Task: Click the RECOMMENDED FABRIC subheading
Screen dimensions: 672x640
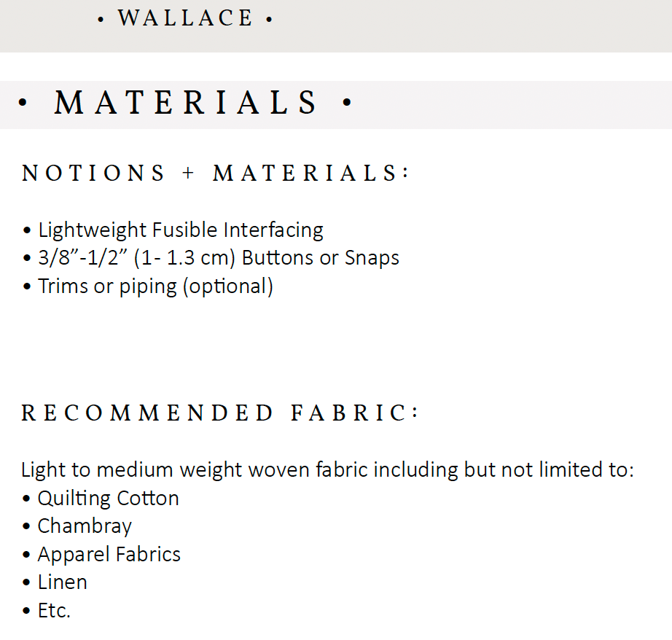Action: [220, 413]
